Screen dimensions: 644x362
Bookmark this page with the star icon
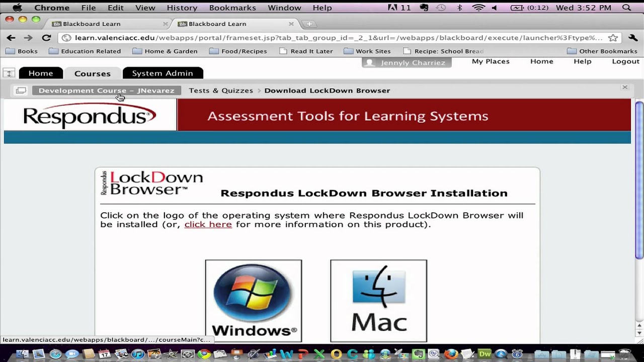pos(613,38)
